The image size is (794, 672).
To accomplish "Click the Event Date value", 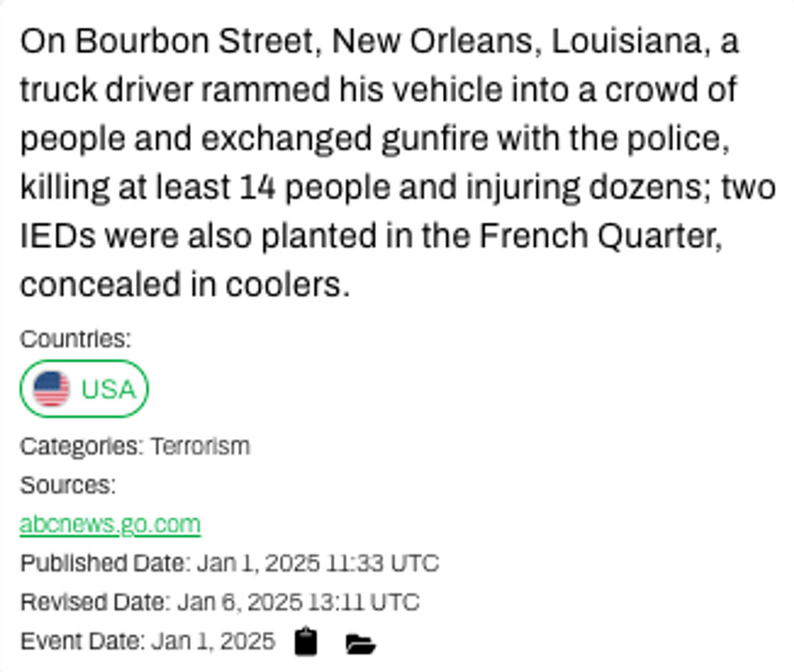I will 213,642.
